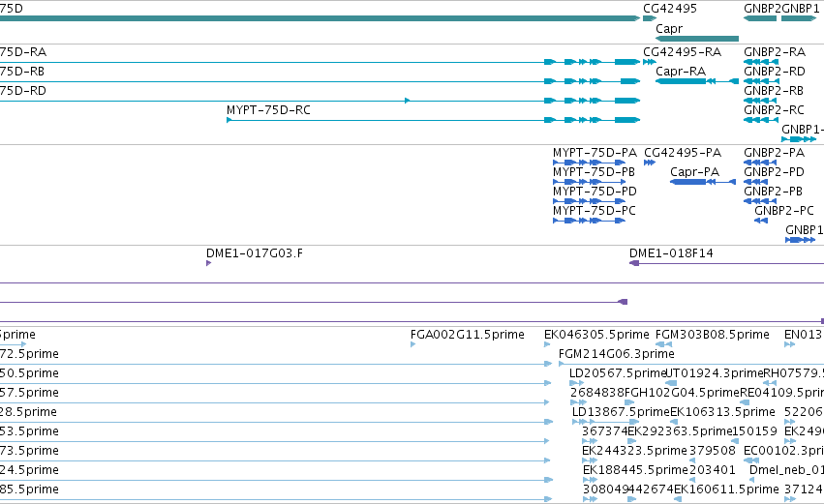Select the GNBP2-RB transcript label
The image size is (824, 504).
click(x=774, y=91)
